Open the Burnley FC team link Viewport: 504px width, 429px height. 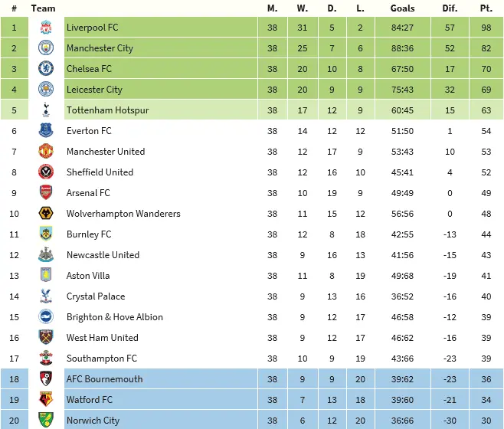89,234
